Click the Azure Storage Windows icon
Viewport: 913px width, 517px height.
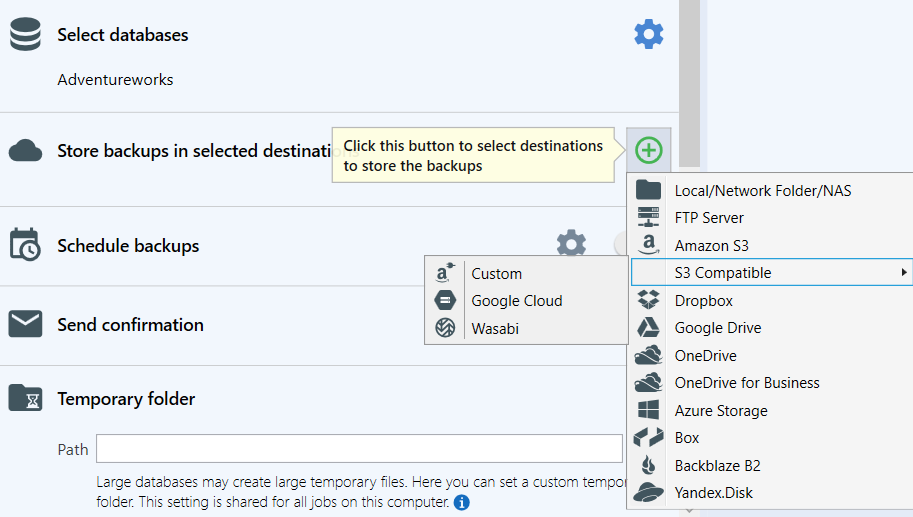[649, 410]
